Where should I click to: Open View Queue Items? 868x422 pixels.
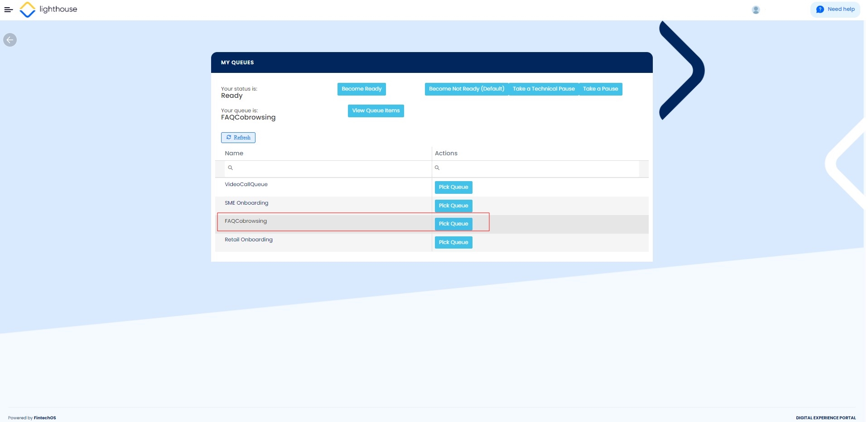point(376,111)
